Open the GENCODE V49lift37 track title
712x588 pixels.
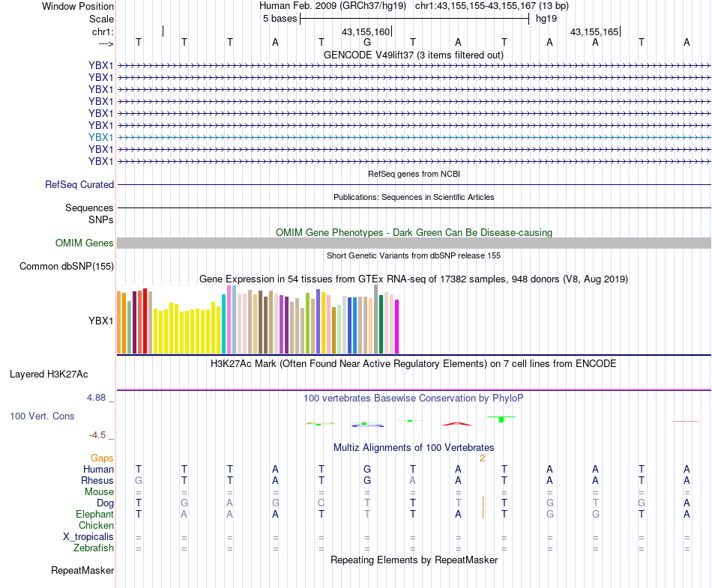(413, 55)
